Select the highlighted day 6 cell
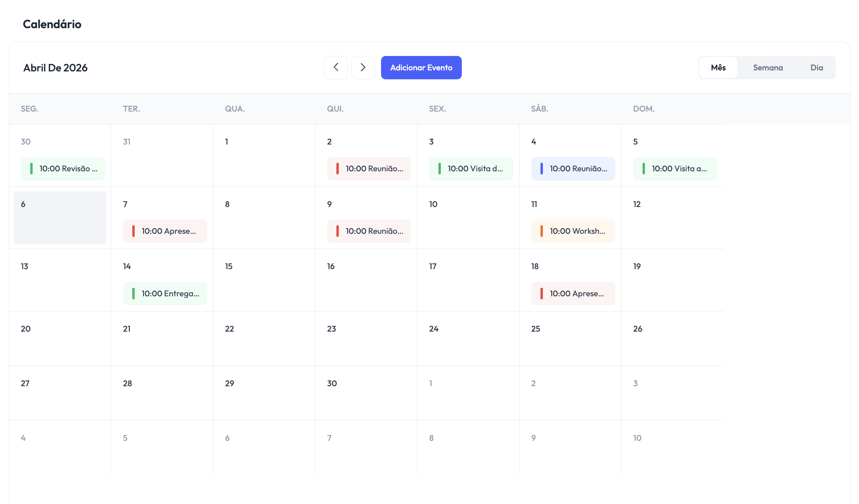Image resolution: width=859 pixels, height=504 pixels. click(60, 217)
